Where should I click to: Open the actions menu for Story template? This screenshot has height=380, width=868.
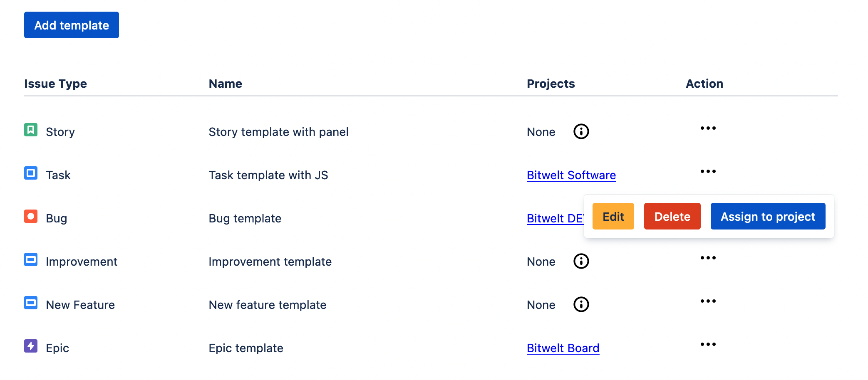pos(708,128)
